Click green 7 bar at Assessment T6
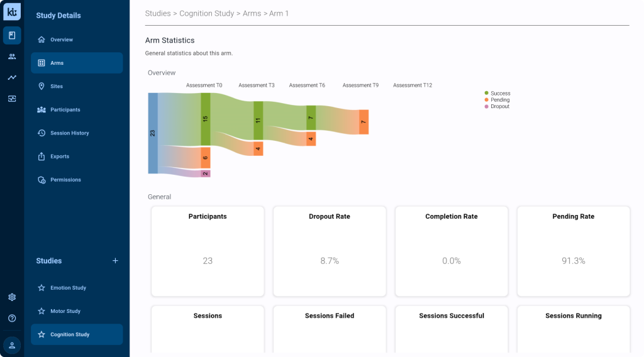The width and height of the screenshot is (644, 357). point(311,118)
